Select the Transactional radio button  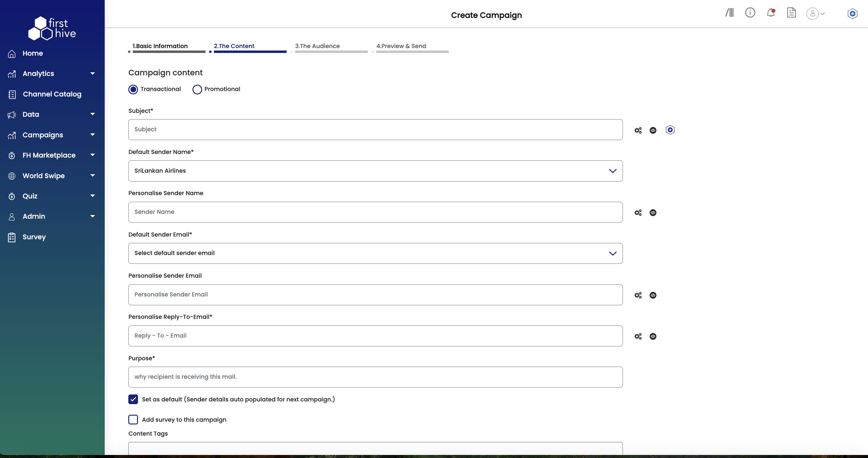(x=133, y=89)
